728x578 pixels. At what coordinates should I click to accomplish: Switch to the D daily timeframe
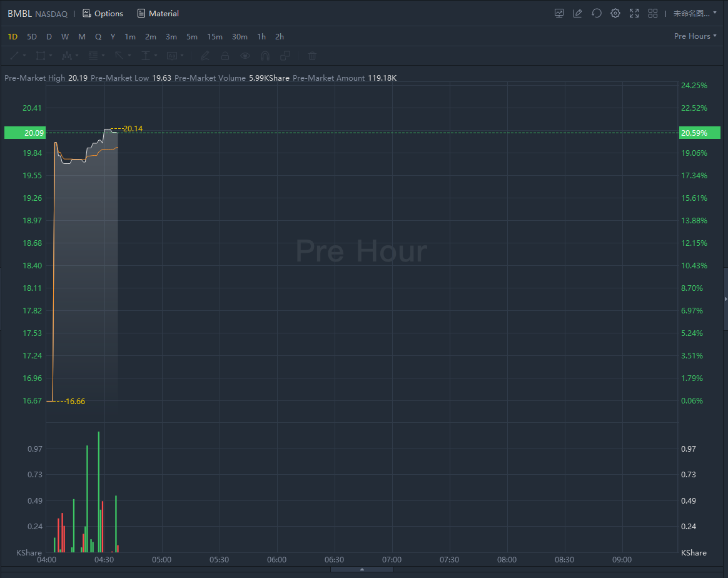49,37
